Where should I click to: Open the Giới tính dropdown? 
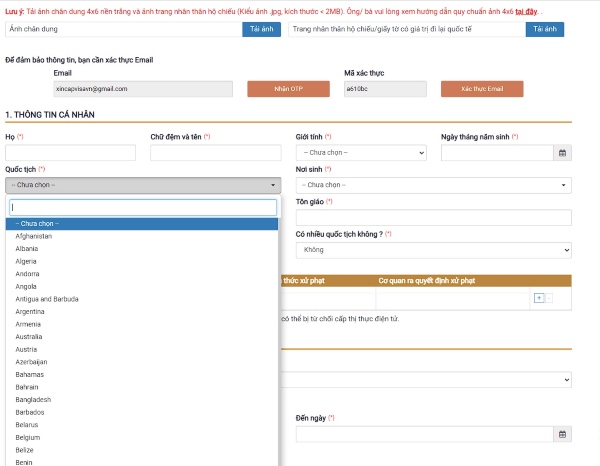(x=361, y=153)
